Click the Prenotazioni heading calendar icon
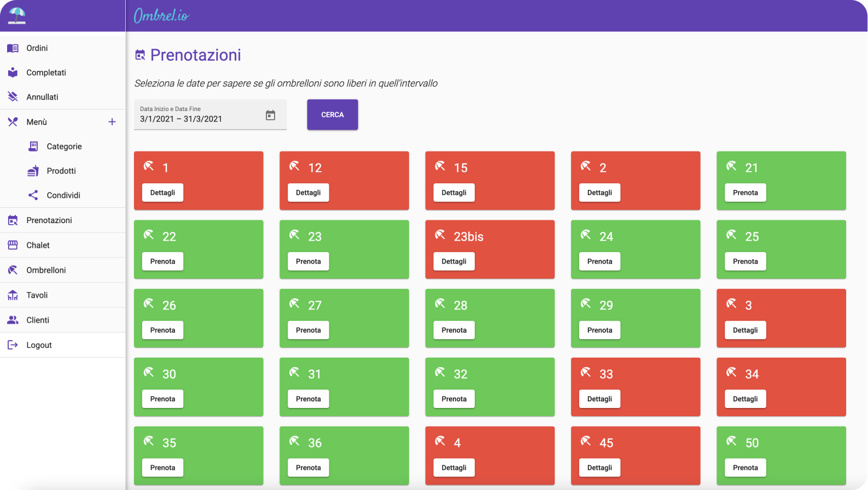The height and width of the screenshot is (490, 868). click(140, 55)
